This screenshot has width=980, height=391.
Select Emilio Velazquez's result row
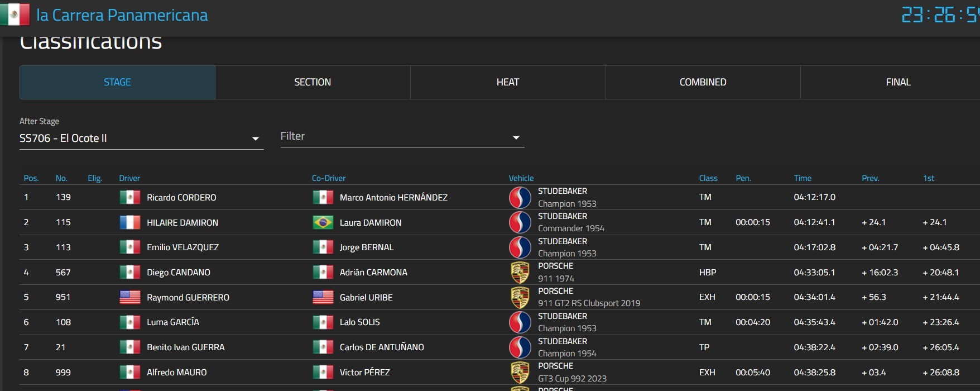tap(182, 247)
